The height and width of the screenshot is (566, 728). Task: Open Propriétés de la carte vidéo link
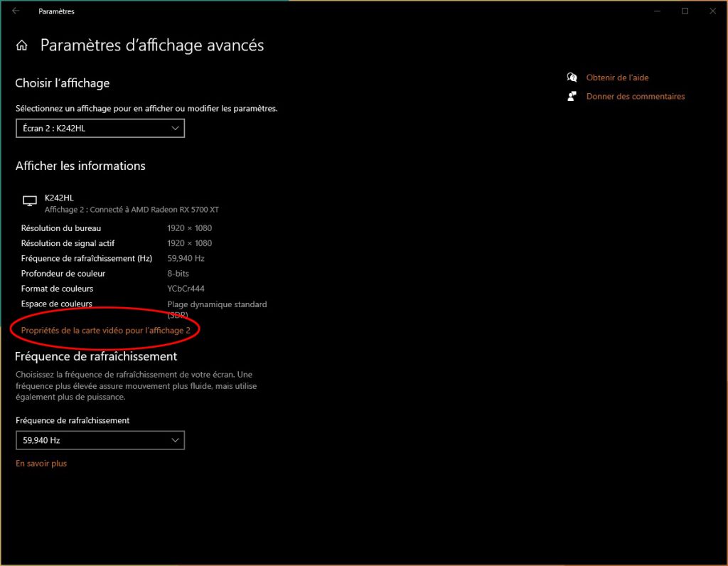(106, 330)
